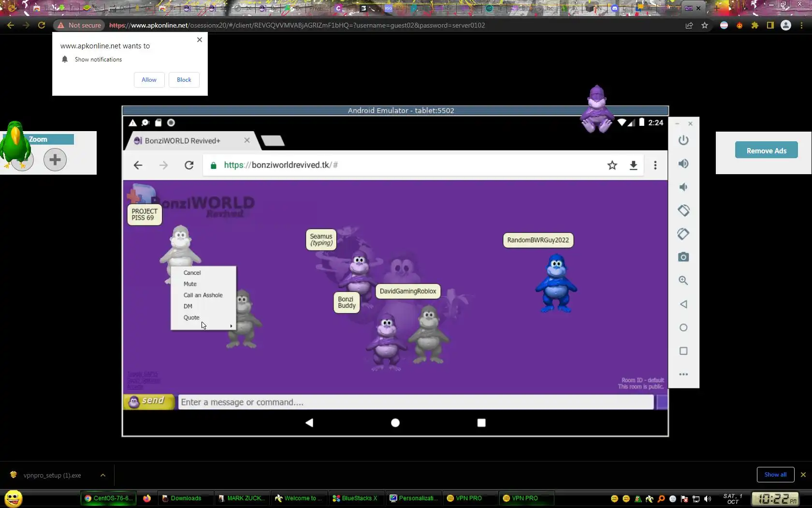
Task: Open a new tab in Android browser
Action: click(x=273, y=141)
